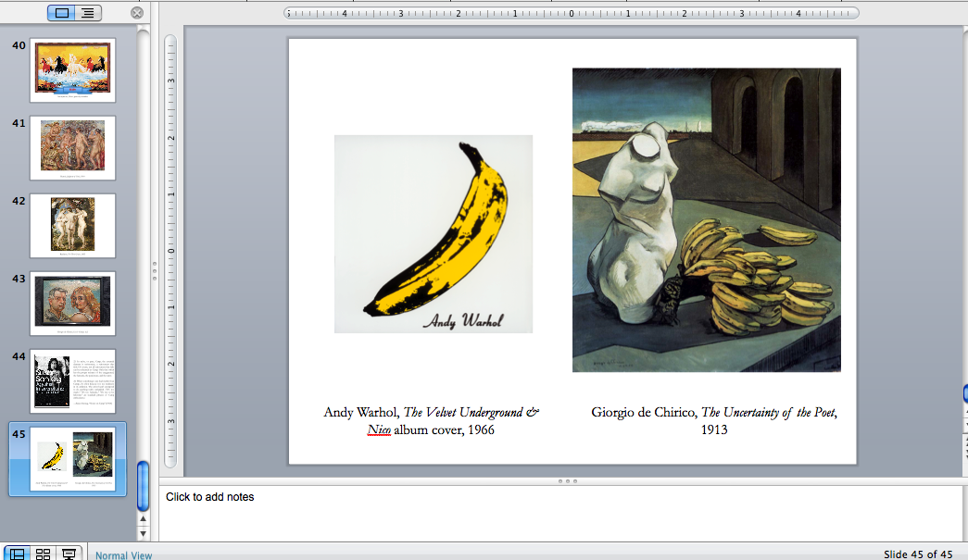Click the horizontal ruler above the slide
968x560 pixels.
[571, 13]
